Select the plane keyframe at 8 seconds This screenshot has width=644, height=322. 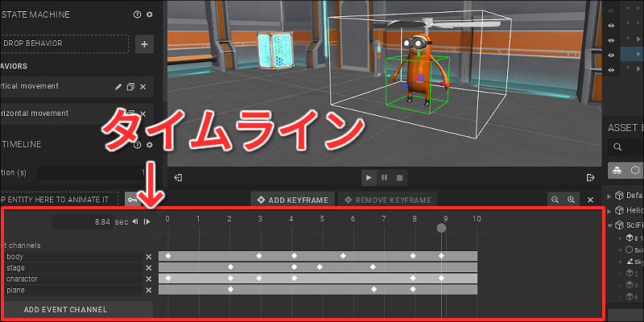[x=413, y=289]
